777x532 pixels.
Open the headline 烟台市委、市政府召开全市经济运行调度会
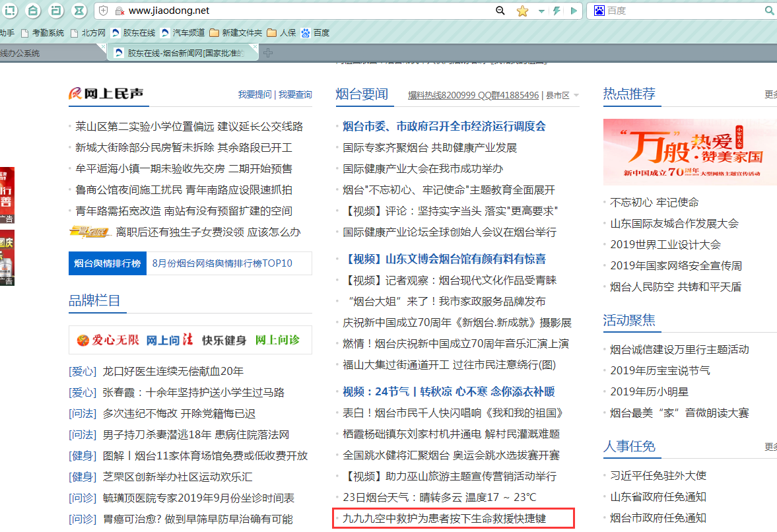coord(444,126)
